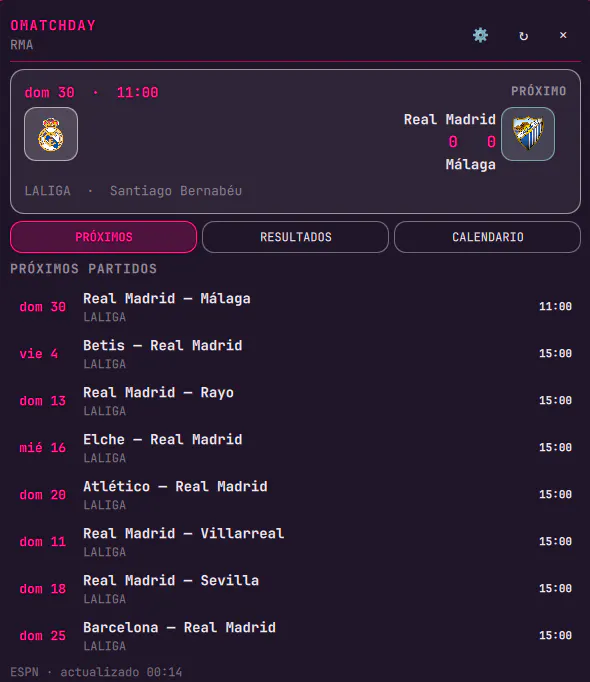This screenshot has height=682, width=590.
Task: Select Barcelona — Real Madrid match
Action: (295, 635)
